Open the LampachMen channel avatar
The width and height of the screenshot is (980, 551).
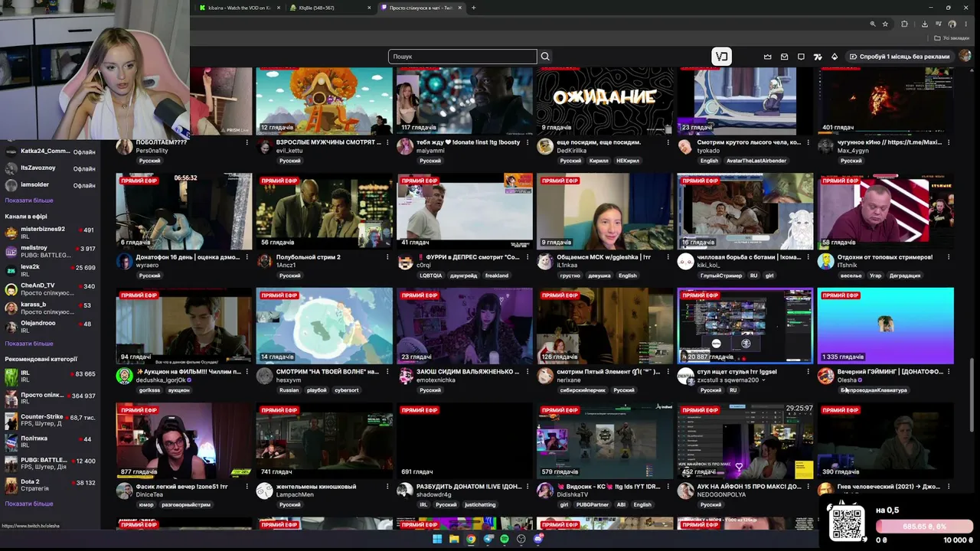[264, 491]
